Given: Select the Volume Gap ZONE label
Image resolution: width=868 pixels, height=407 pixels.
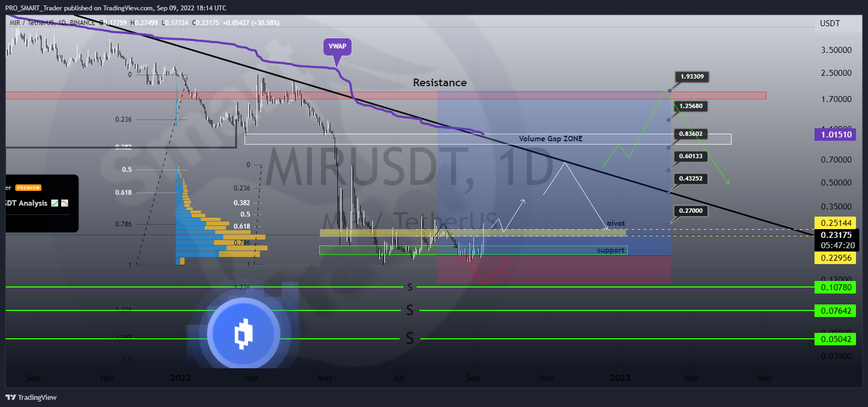Looking at the screenshot, I should tap(551, 139).
